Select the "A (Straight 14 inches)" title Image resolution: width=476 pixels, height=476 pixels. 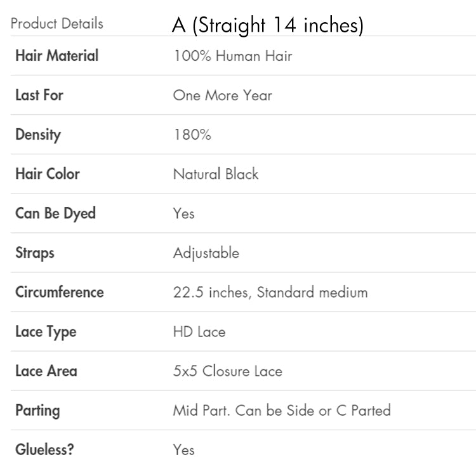coord(267,25)
